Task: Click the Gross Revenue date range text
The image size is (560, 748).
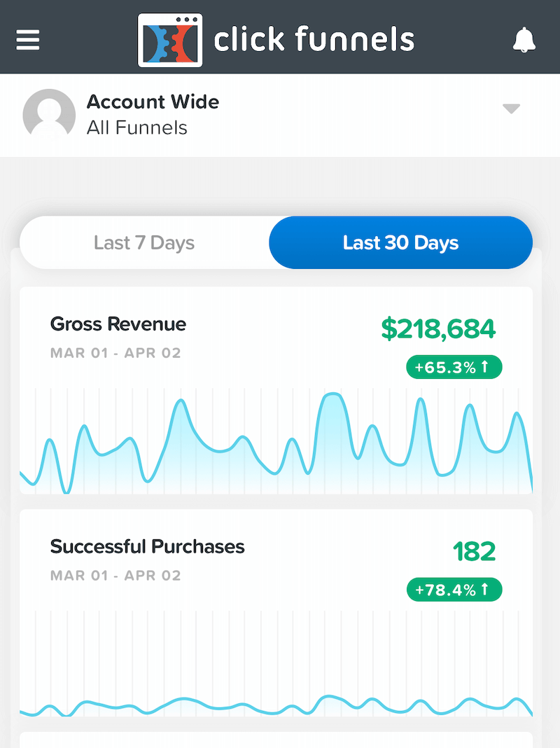Action: coord(115,353)
